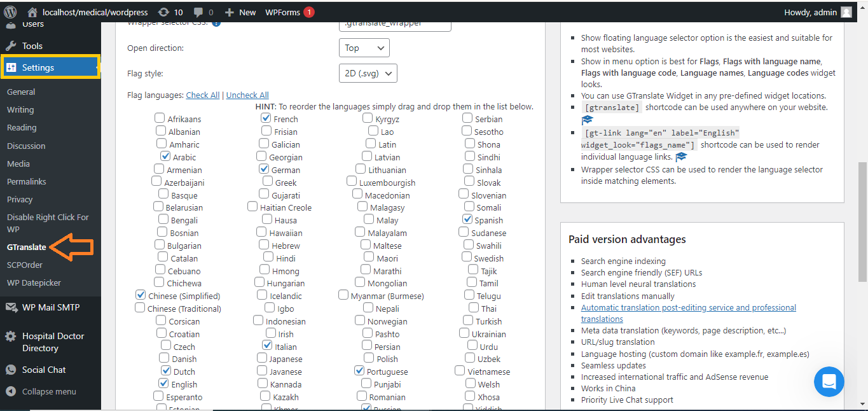Click graduation cap icon beside gtranslate shortcode
This screenshot has width=868, height=411.
coord(587,120)
